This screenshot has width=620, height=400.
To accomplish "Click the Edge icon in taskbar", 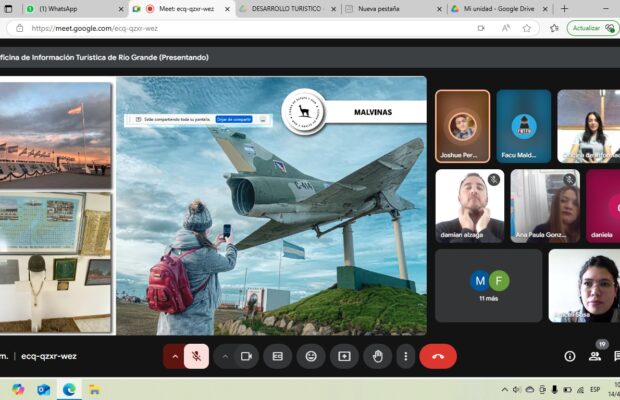I will (x=69, y=390).
